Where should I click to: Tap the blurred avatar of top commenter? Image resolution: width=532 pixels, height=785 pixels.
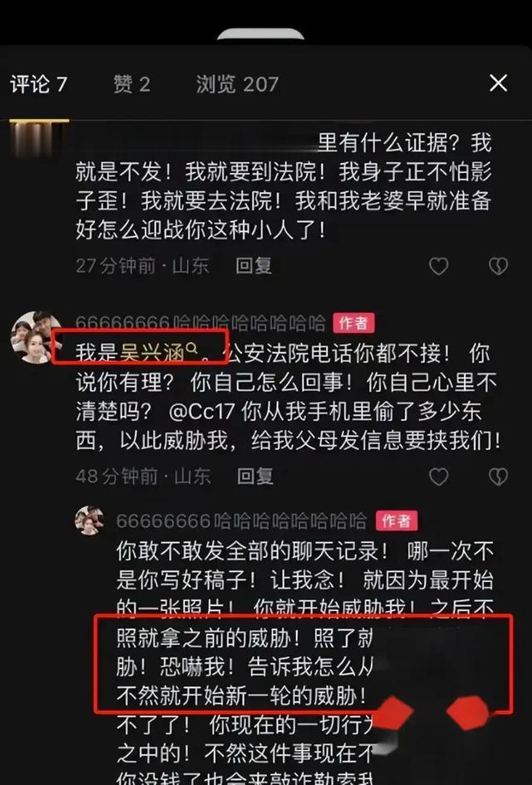point(39,139)
